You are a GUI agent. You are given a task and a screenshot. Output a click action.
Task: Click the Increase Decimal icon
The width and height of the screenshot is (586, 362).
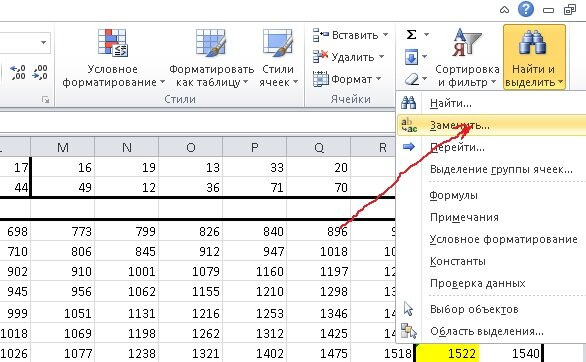[x=18, y=72]
